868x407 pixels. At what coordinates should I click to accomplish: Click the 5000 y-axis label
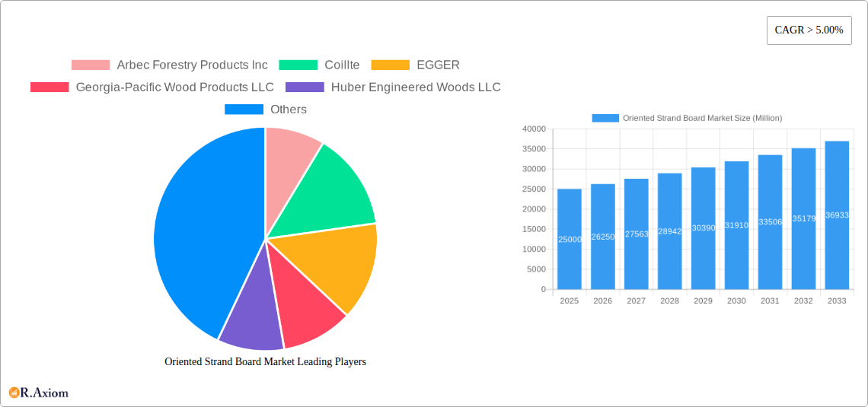click(x=536, y=269)
